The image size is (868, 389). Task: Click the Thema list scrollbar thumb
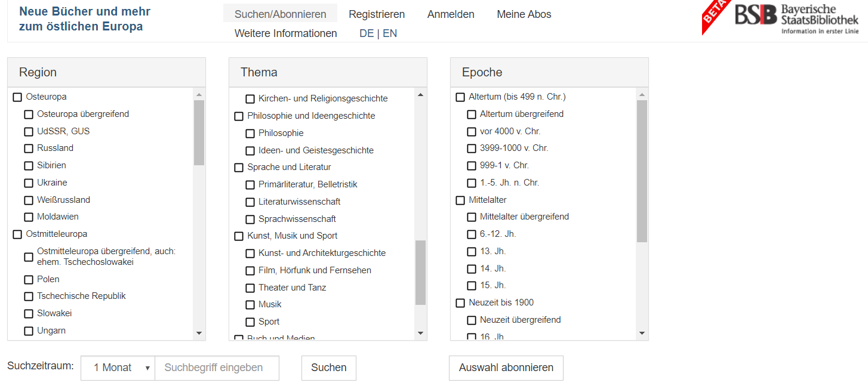point(420,272)
